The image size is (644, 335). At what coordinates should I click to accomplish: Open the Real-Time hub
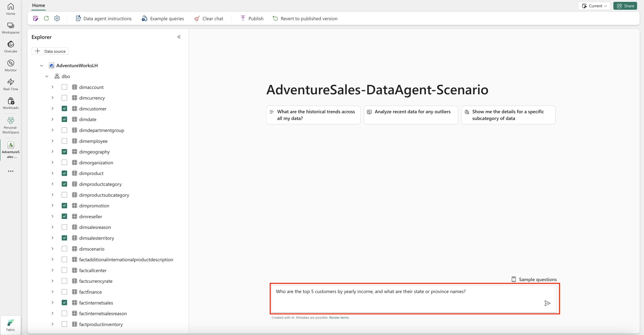[10, 85]
